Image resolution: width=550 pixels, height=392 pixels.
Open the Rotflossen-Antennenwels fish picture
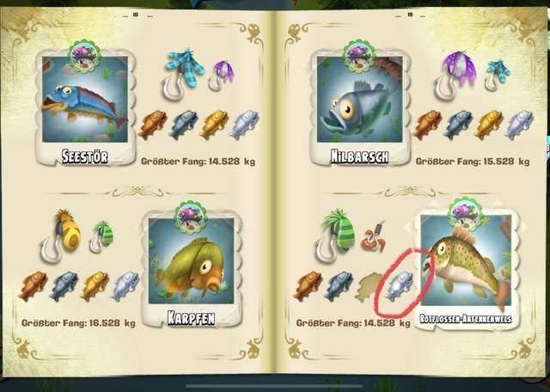tap(466, 260)
